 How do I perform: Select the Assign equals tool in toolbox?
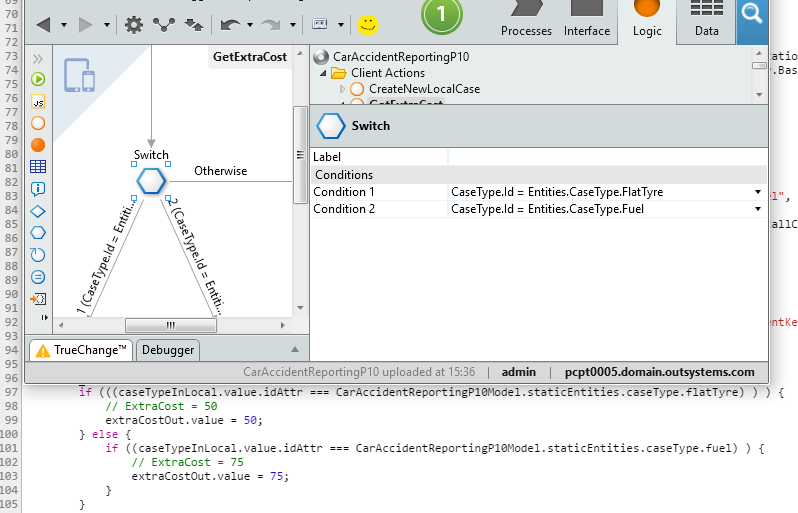(x=38, y=277)
